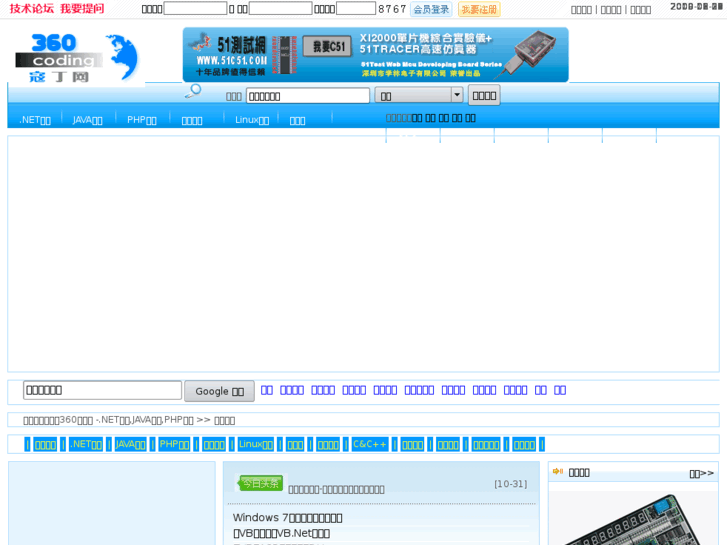
Task: Click the >> more link in the right panel
Action: [x=701, y=473]
